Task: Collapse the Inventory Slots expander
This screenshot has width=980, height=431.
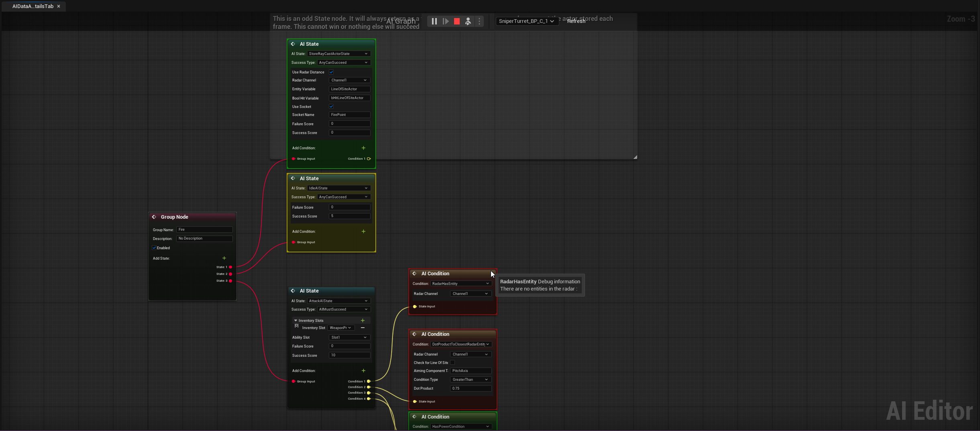Action: click(296, 321)
